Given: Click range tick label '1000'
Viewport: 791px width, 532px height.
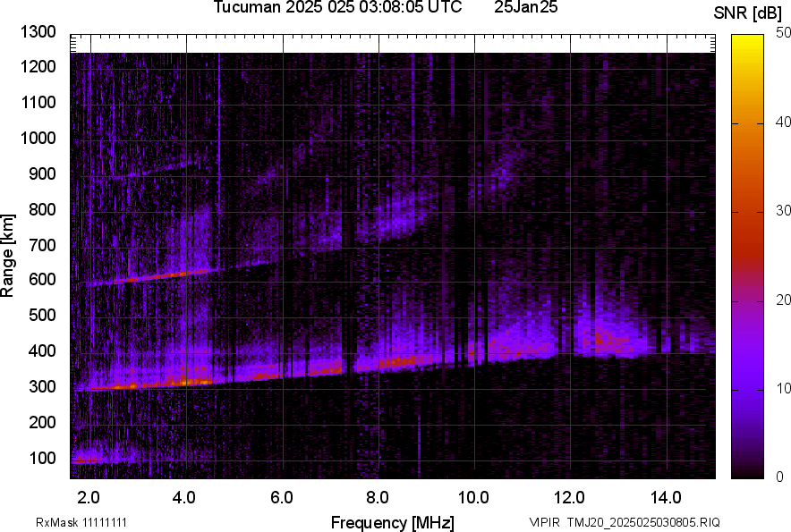Looking at the screenshot, I should point(38,138).
